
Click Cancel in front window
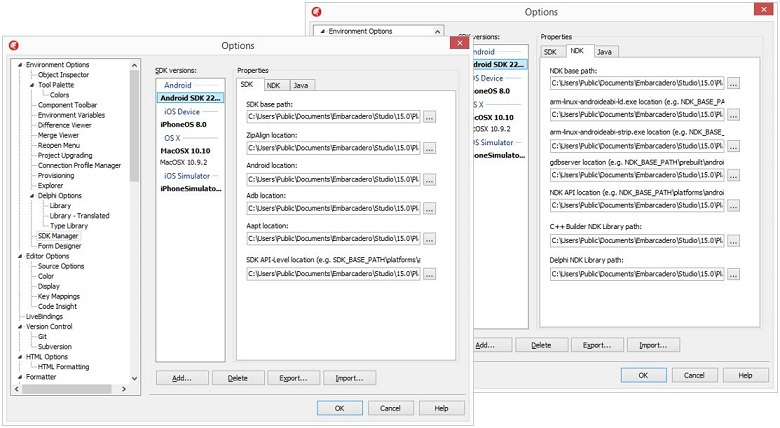(x=390, y=408)
